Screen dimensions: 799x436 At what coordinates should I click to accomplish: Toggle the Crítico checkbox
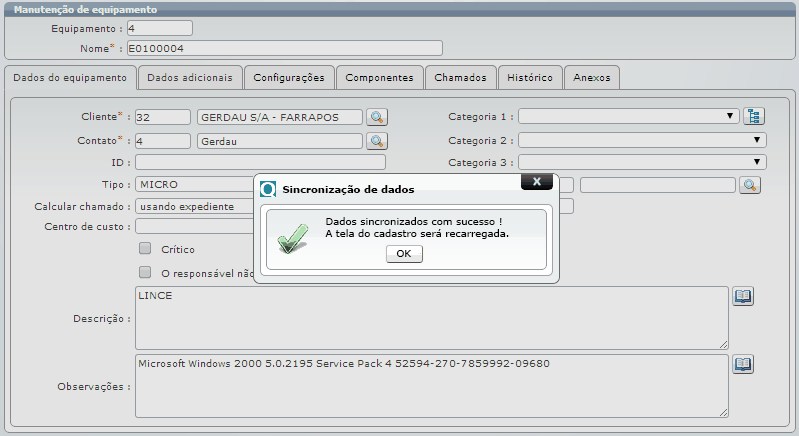145,248
